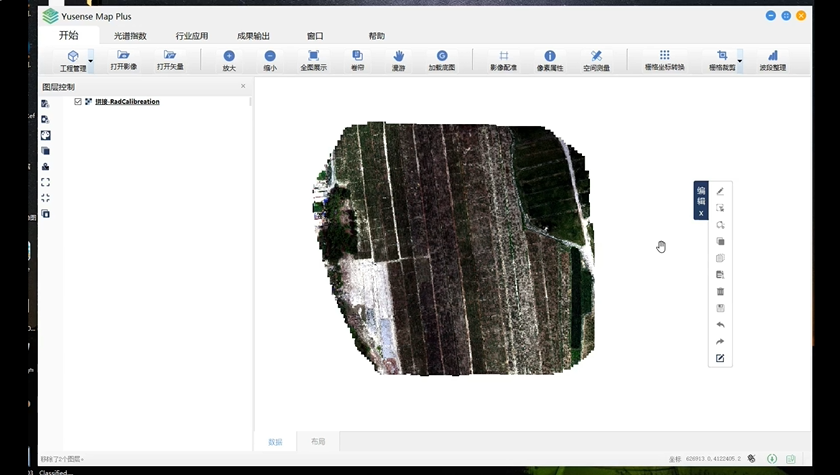The height and width of the screenshot is (475, 840).
Task: Click the 影像配准 image registration icon
Action: tap(503, 59)
